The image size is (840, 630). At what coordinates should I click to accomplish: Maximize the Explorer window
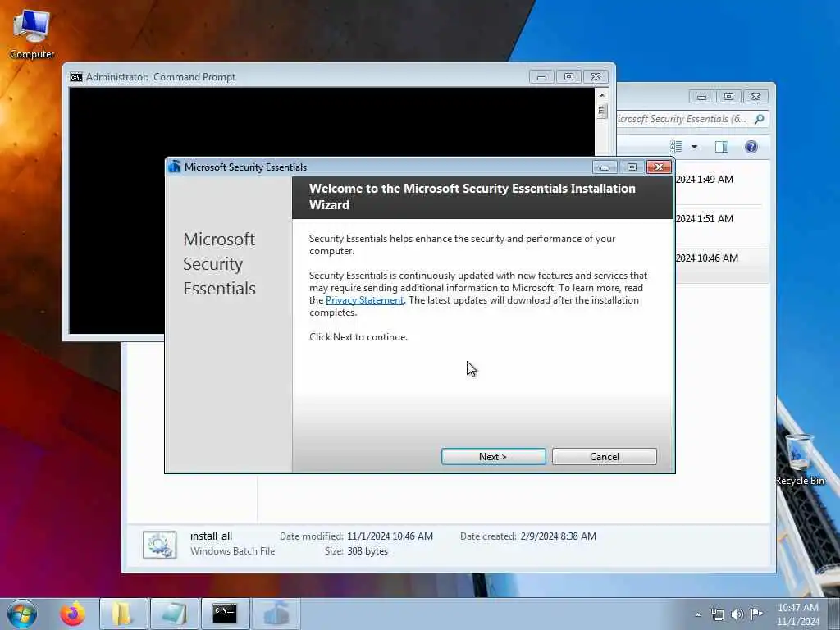(728, 97)
